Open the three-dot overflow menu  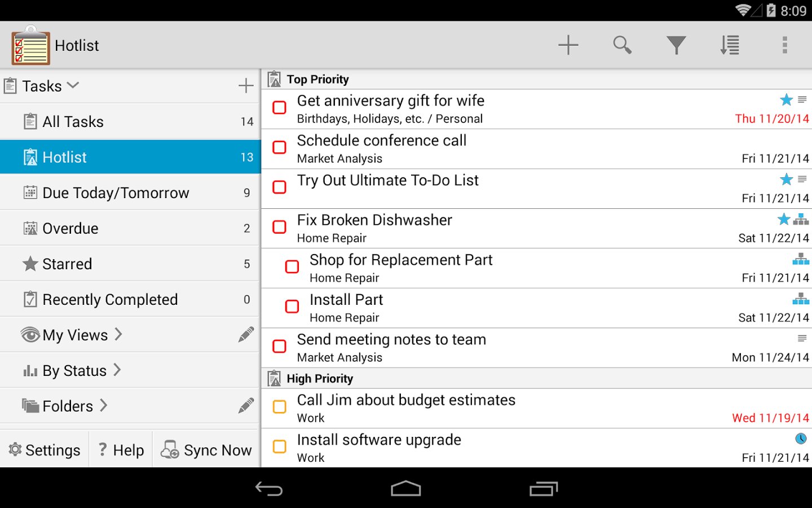click(784, 45)
